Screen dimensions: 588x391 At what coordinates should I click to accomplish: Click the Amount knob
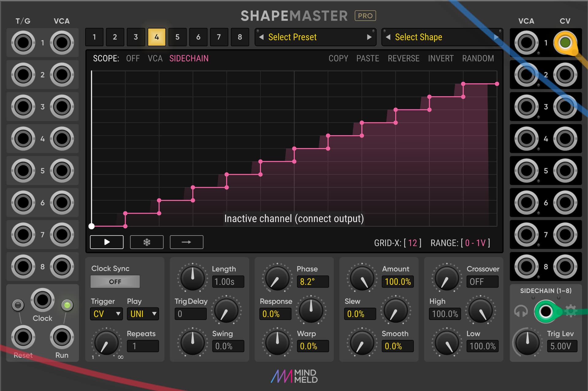tap(362, 278)
